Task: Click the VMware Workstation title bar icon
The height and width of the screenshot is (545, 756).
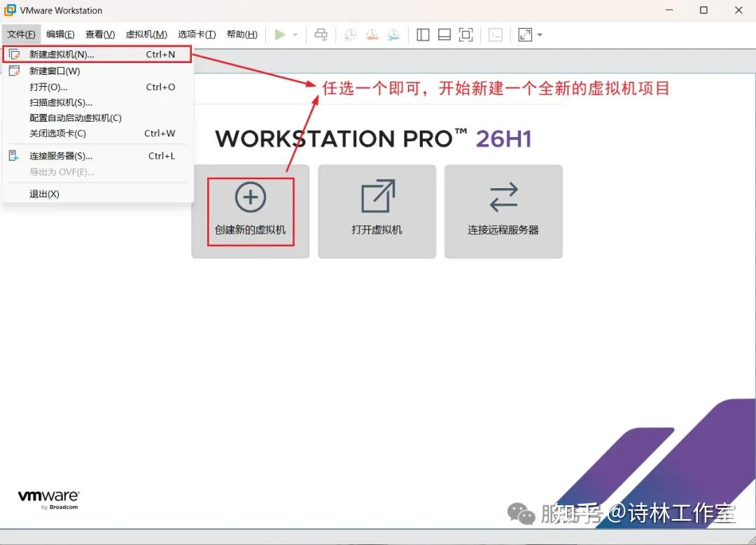Action: (x=10, y=10)
